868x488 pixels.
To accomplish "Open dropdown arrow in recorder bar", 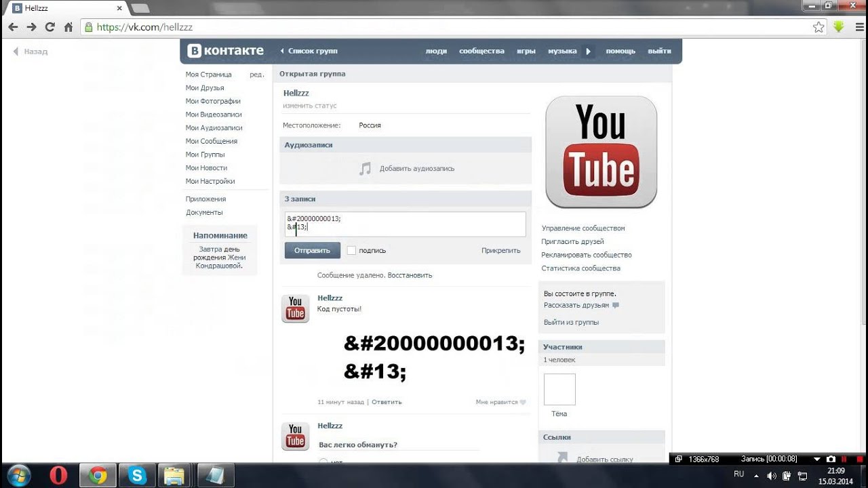I will (x=817, y=459).
